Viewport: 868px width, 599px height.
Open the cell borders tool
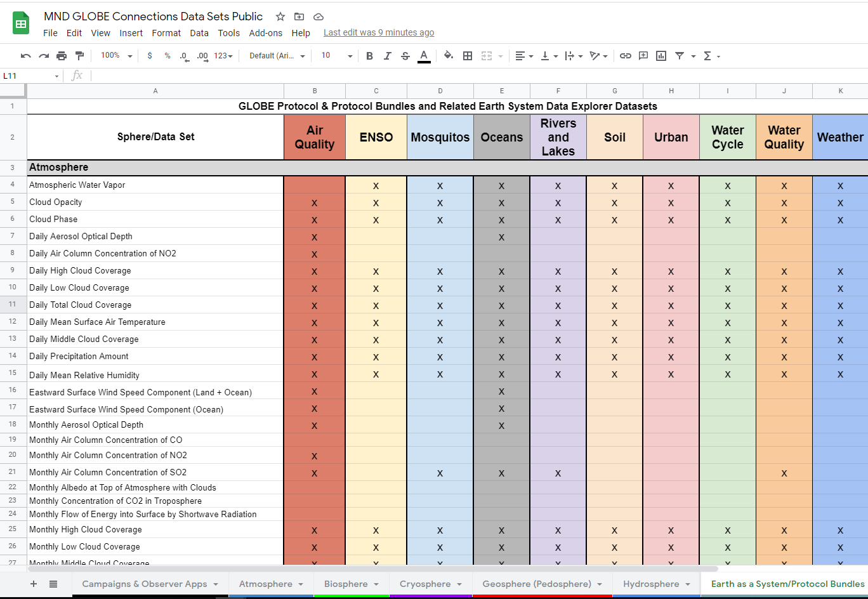coord(468,56)
